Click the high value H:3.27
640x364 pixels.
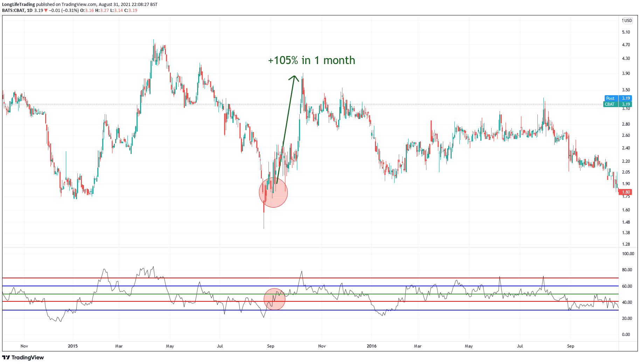click(x=102, y=10)
